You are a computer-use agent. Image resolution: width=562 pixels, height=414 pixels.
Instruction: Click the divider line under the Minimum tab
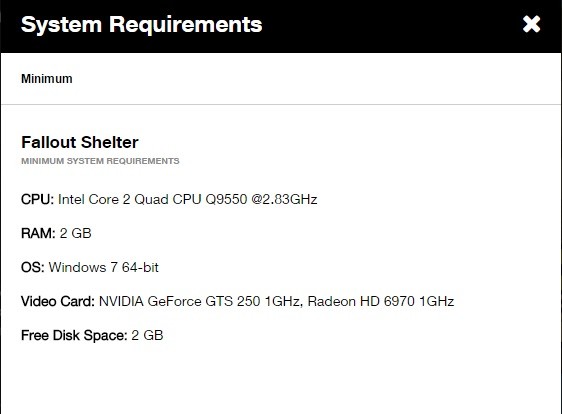click(x=281, y=104)
